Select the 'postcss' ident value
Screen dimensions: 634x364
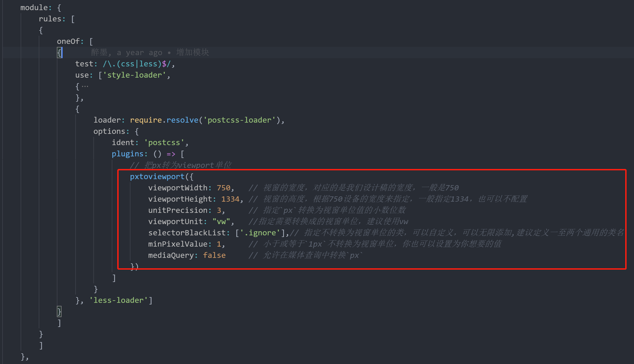click(x=164, y=143)
